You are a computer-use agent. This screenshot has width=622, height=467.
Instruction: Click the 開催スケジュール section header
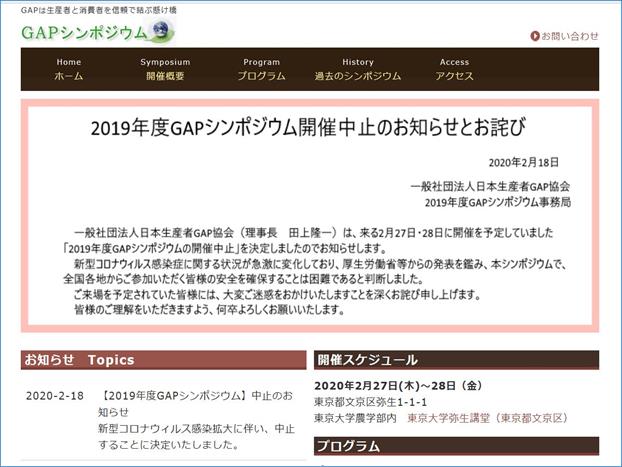(x=456, y=360)
